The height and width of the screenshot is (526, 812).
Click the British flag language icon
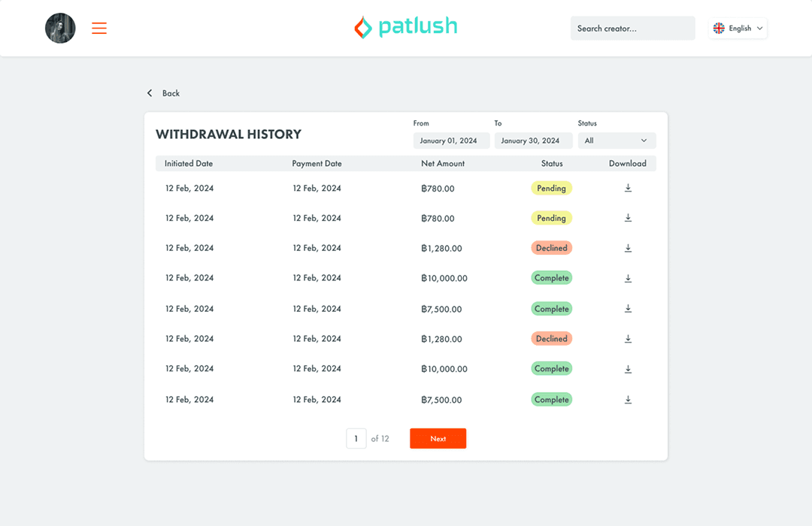pyautogui.click(x=720, y=28)
